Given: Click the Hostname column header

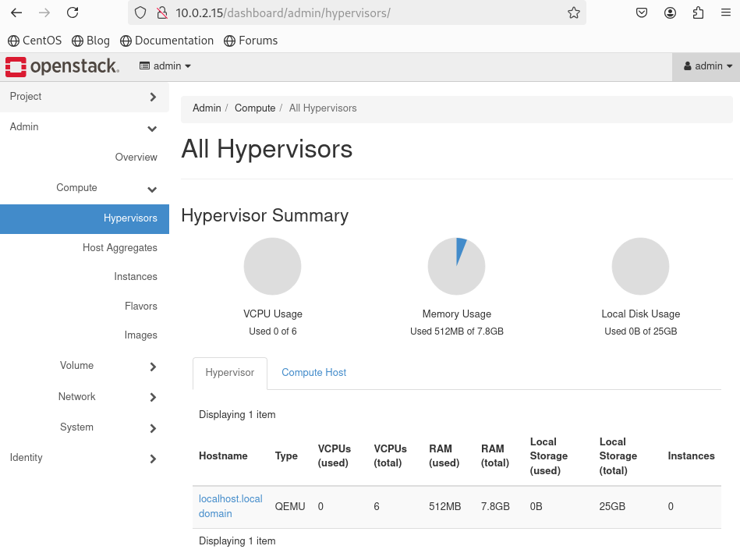Looking at the screenshot, I should (x=223, y=456).
